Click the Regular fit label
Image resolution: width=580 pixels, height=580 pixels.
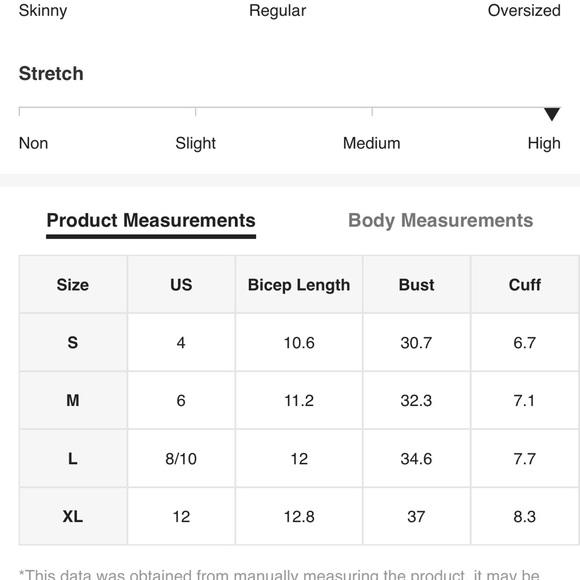277,11
